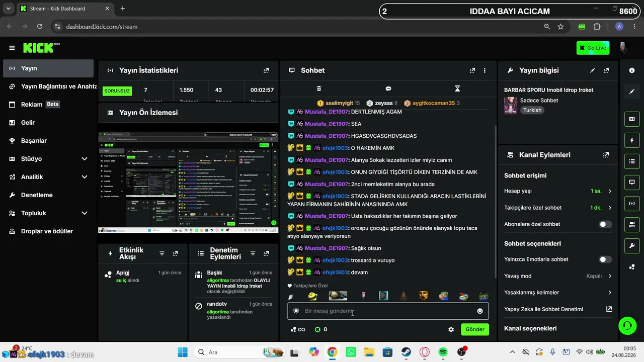Toggle the lightning activity widget in right sidebar
The height and width of the screenshot is (362, 644).
(x=632, y=140)
